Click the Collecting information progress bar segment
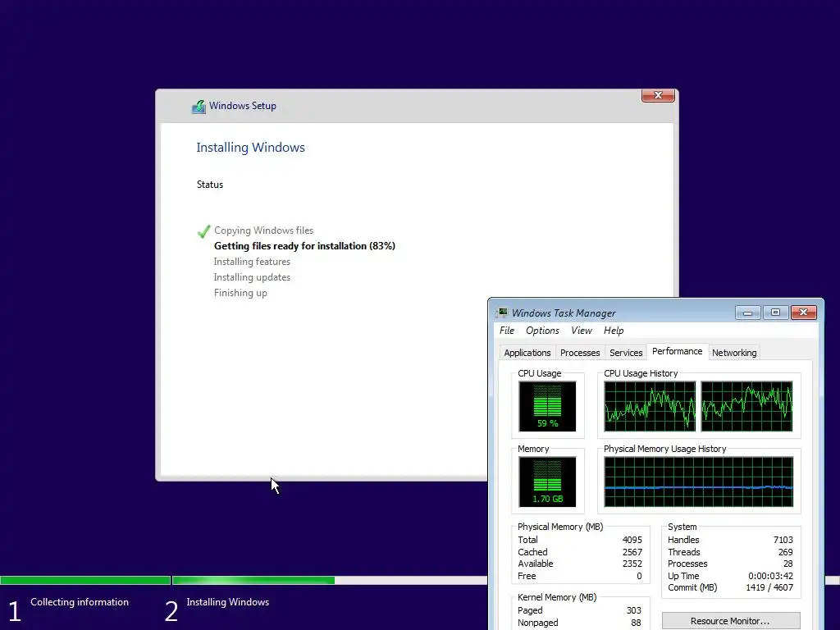Screen dimensions: 840x630 (85, 580)
